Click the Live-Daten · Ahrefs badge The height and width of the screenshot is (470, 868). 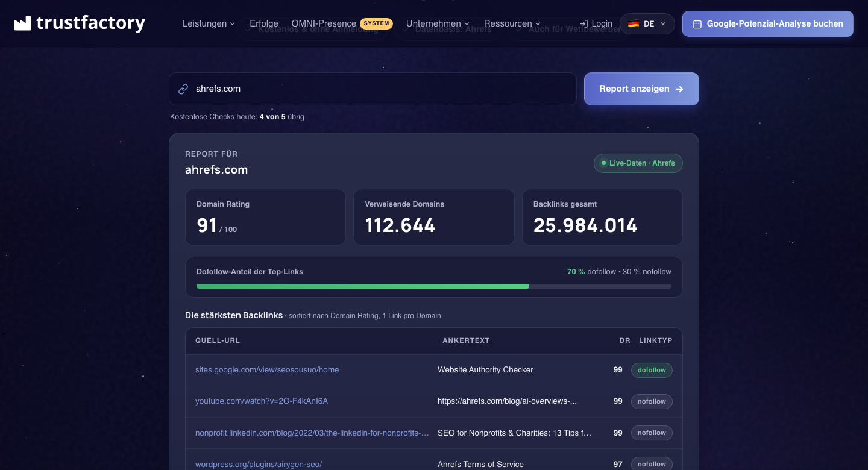(638, 163)
